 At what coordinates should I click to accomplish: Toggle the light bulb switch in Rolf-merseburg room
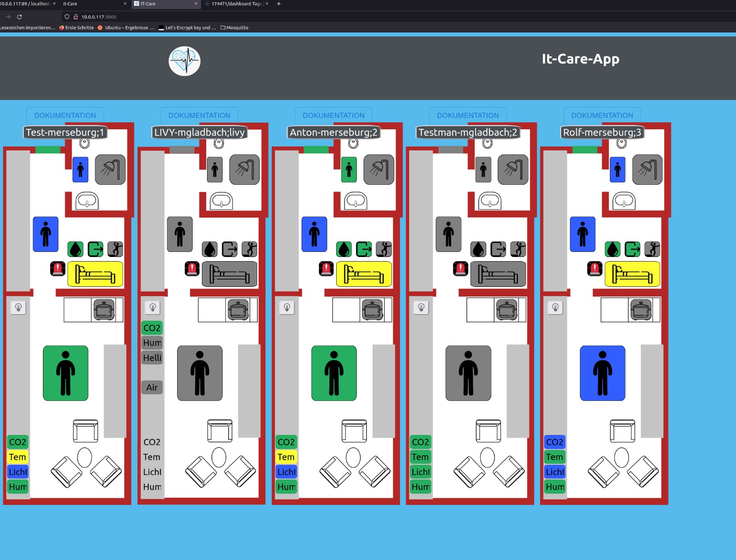pos(555,308)
